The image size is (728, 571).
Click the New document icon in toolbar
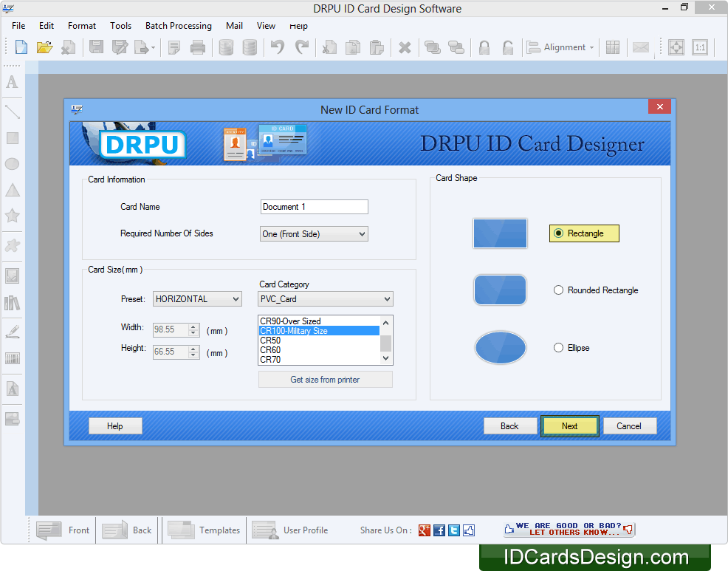(21, 47)
